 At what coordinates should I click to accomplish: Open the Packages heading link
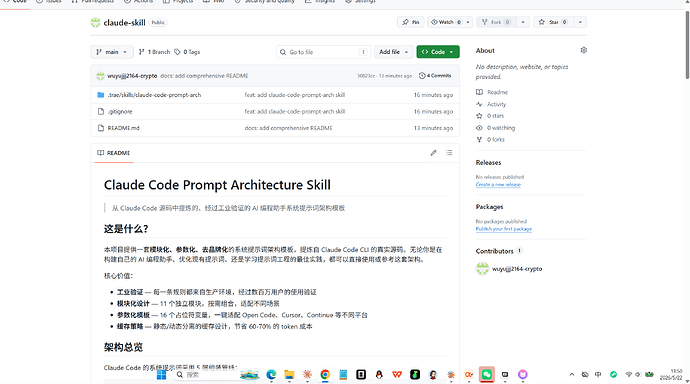pos(489,207)
